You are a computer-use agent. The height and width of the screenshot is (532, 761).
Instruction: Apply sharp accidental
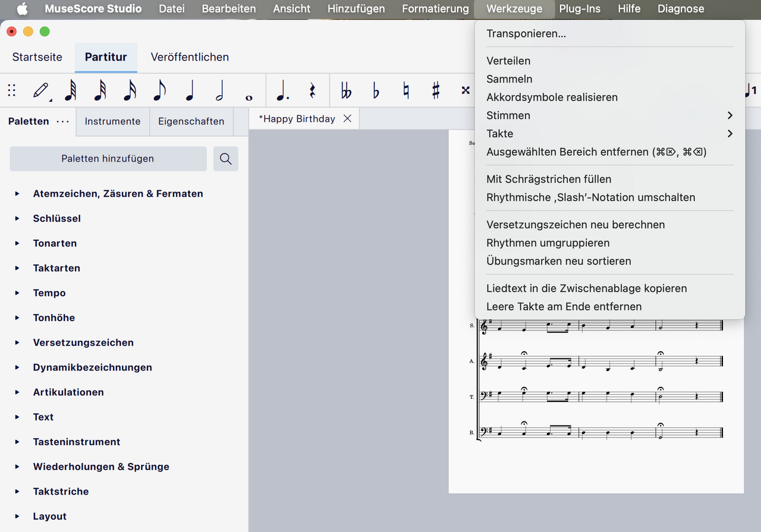click(436, 91)
